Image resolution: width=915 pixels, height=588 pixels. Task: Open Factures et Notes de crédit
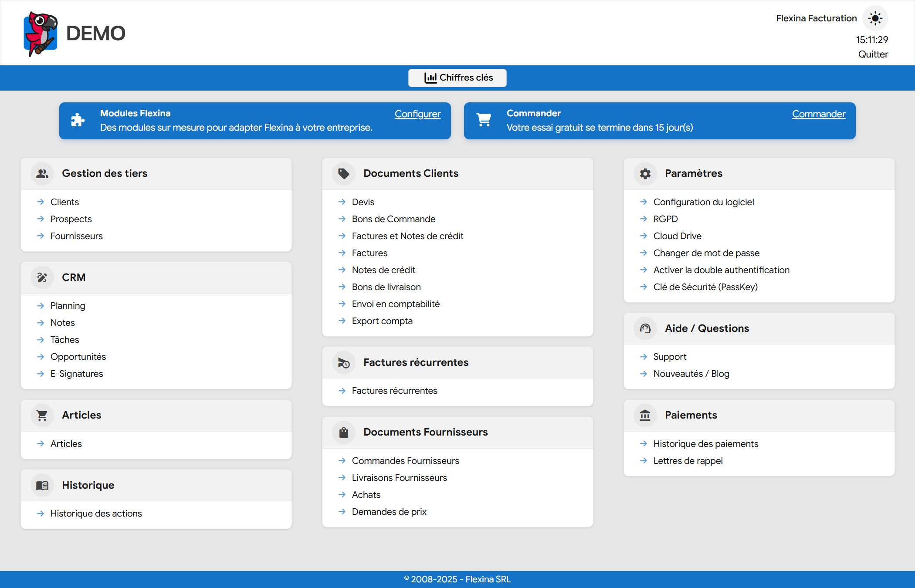point(407,236)
